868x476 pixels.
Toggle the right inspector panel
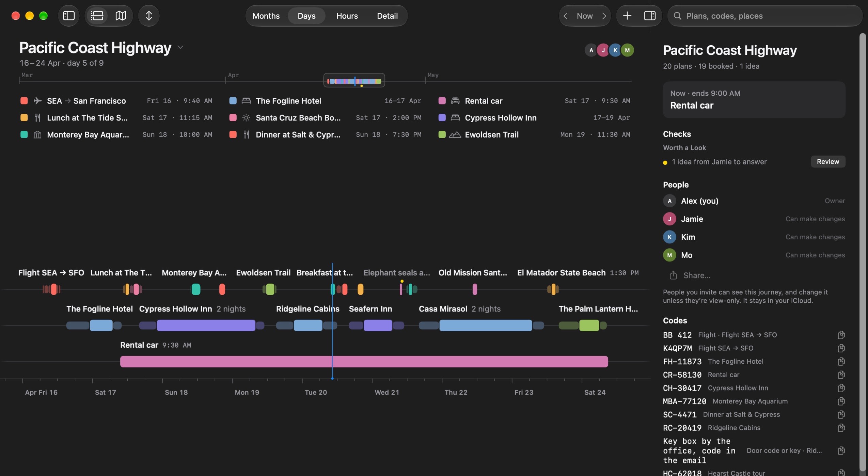pos(650,16)
